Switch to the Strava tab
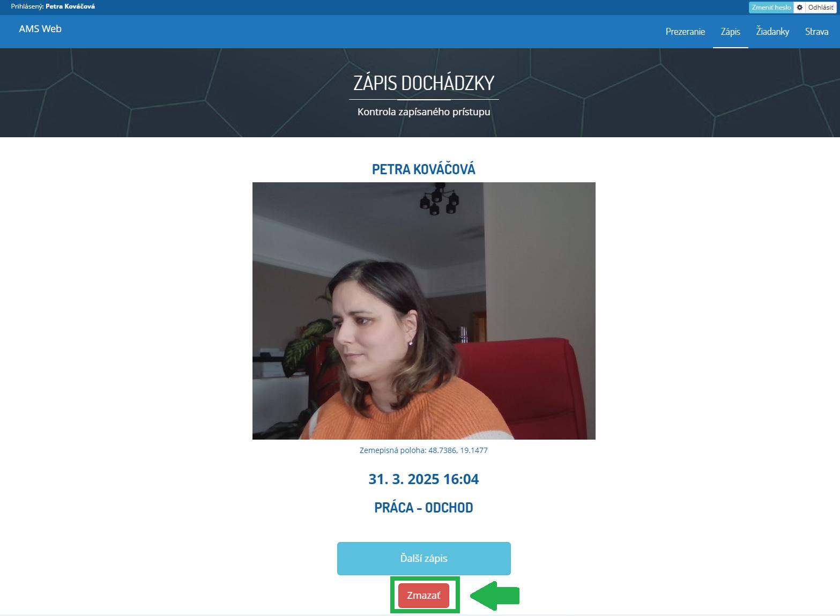This screenshot has width=840, height=616. coord(816,32)
